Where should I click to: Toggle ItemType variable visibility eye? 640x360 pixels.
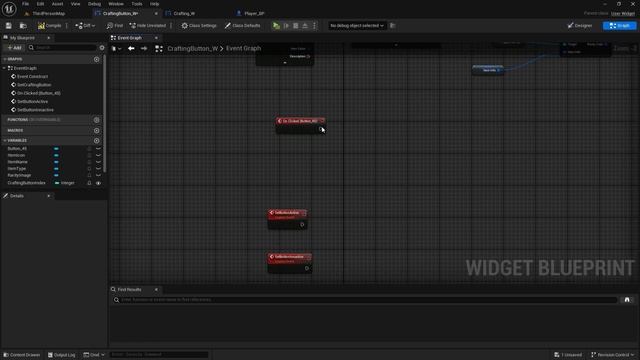[98, 169]
